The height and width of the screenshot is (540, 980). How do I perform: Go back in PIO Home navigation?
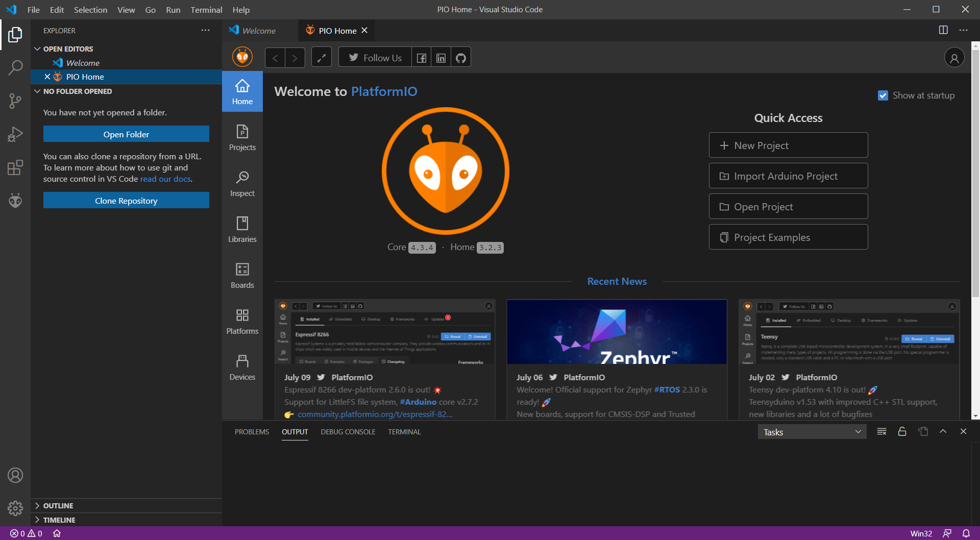click(x=275, y=58)
